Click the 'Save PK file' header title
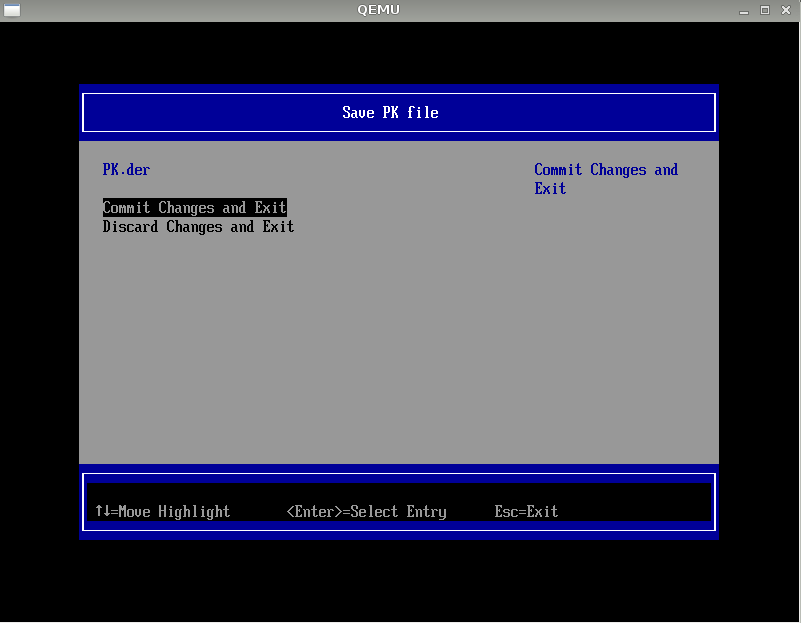The image size is (801, 623). coord(390,113)
